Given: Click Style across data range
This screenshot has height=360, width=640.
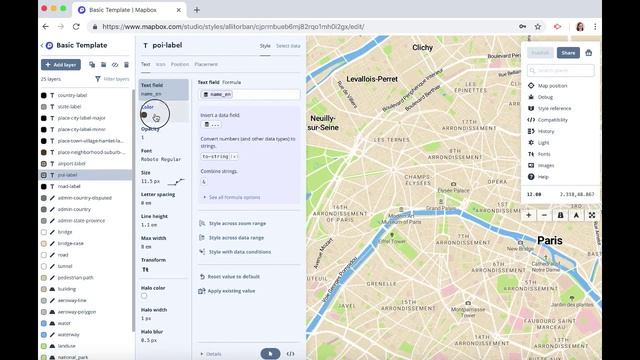Looking at the screenshot, I should 231,238.
